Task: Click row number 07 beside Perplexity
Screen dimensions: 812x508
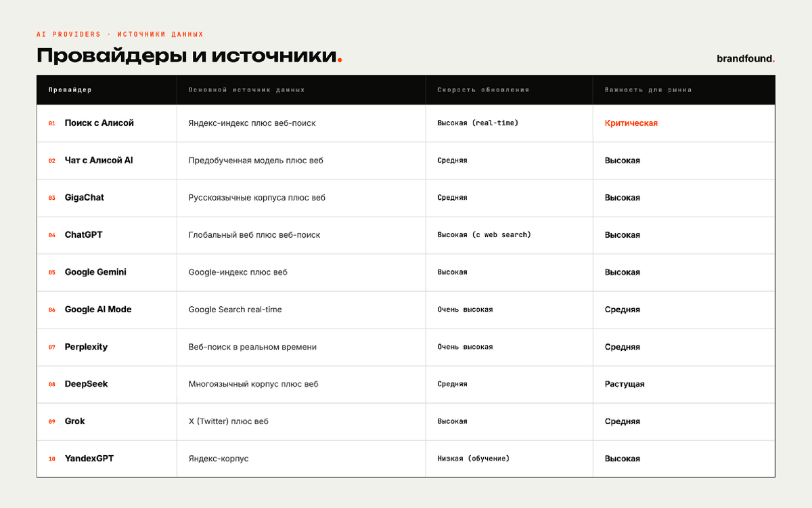Action: click(51, 347)
